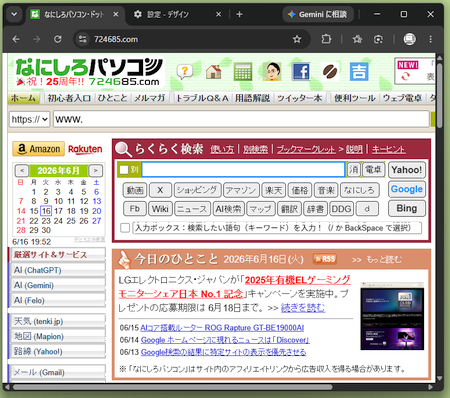Screen dimensions: 450x398
Task: Click the coffee bean icon
Action: pos(330,71)
